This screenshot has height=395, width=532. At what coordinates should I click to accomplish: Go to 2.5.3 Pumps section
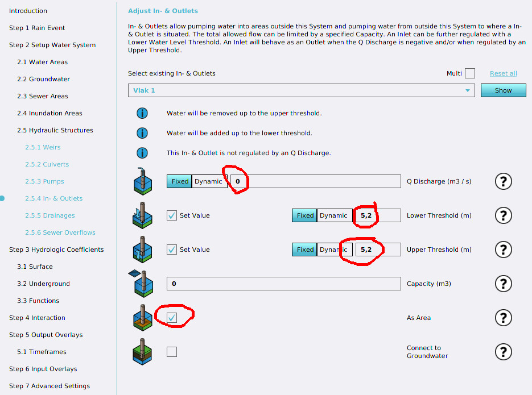pyautogui.click(x=44, y=181)
